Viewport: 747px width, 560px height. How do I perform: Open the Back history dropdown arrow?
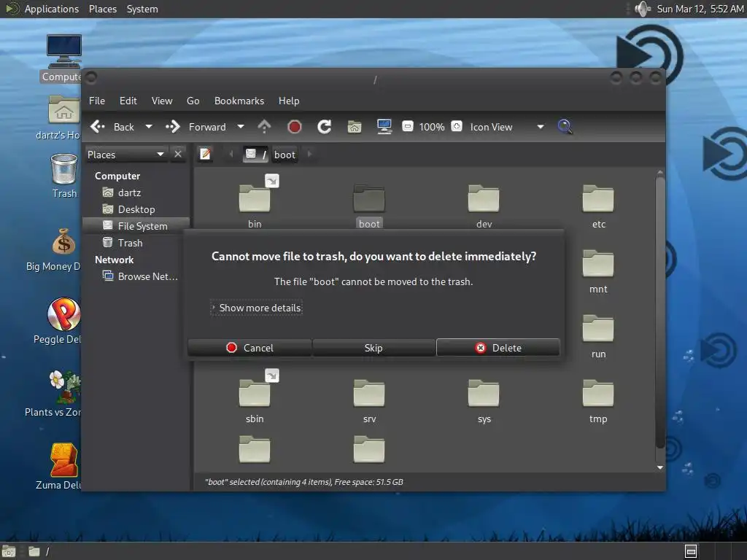click(x=149, y=127)
